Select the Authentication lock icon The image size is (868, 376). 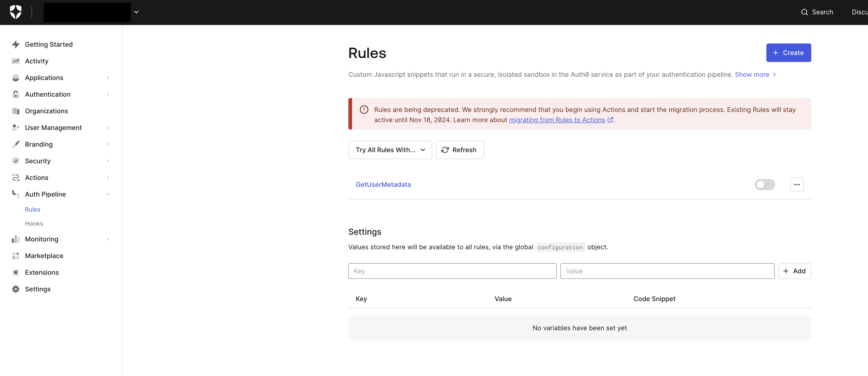16,94
